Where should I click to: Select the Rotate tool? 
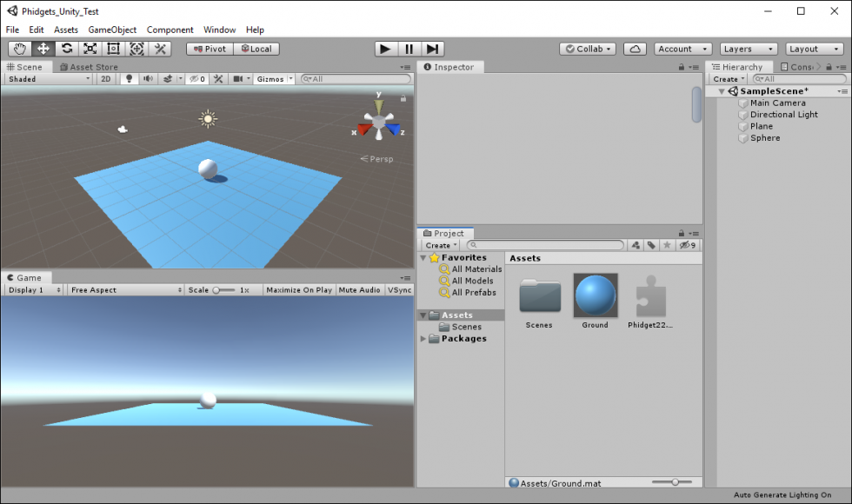coord(67,49)
